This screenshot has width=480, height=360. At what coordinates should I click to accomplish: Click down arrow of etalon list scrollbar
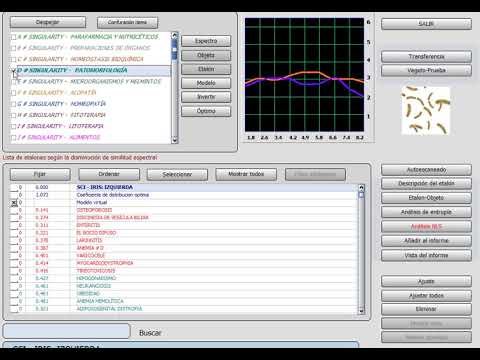[361, 311]
